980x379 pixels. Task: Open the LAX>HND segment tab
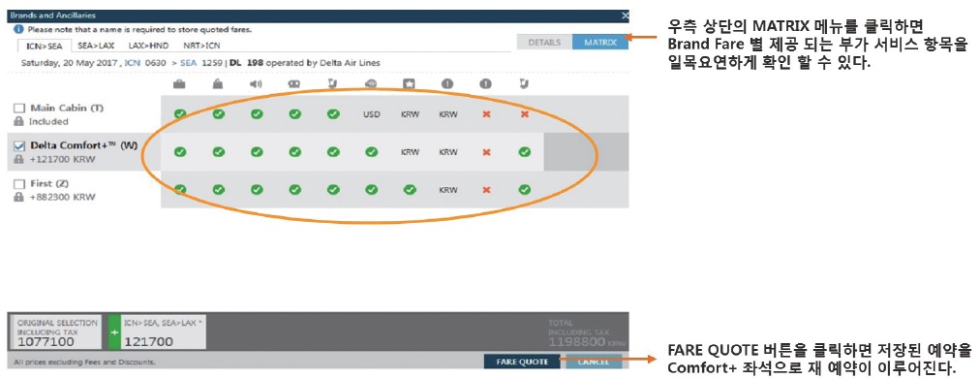[x=147, y=46]
